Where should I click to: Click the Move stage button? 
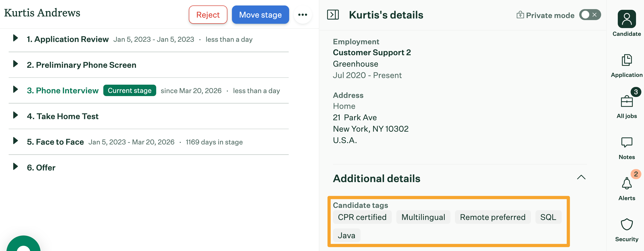point(260,15)
